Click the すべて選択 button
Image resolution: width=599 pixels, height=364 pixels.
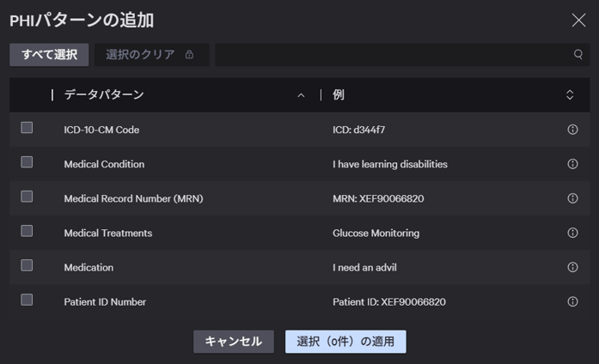pos(49,55)
